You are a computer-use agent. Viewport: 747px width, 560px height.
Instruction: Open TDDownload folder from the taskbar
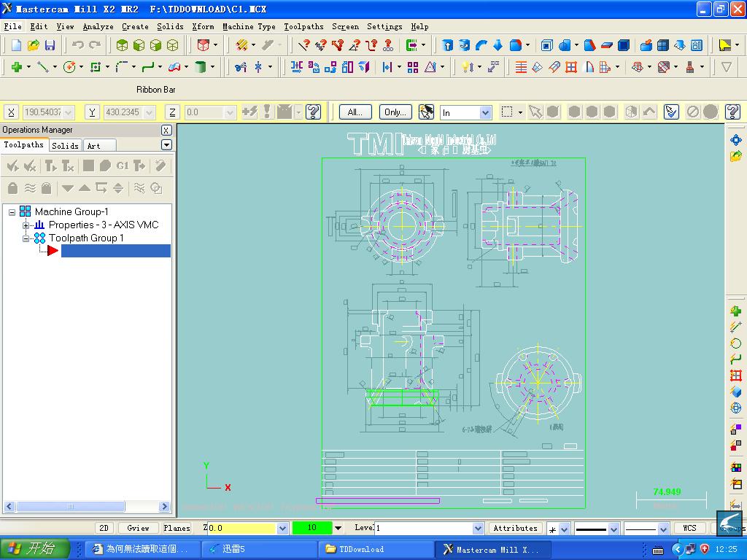(376, 549)
